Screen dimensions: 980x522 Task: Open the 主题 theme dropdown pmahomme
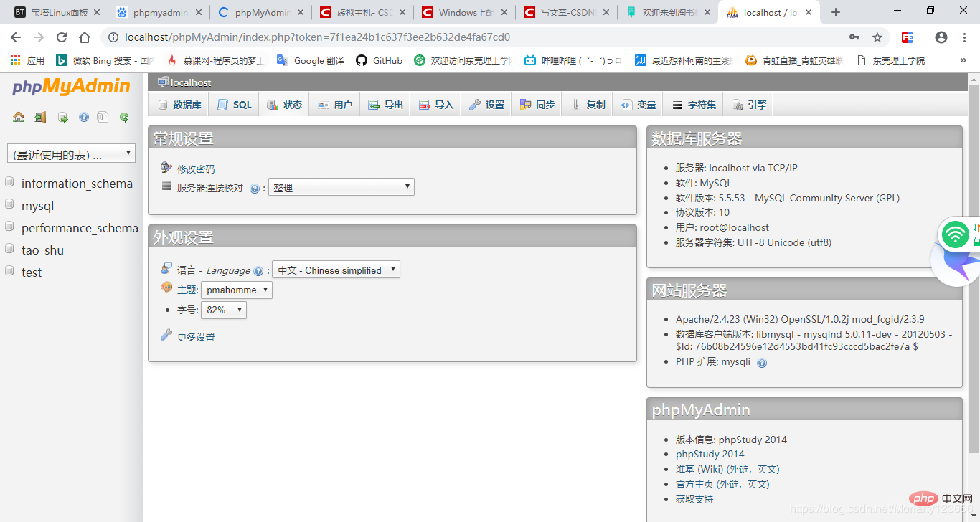point(237,290)
